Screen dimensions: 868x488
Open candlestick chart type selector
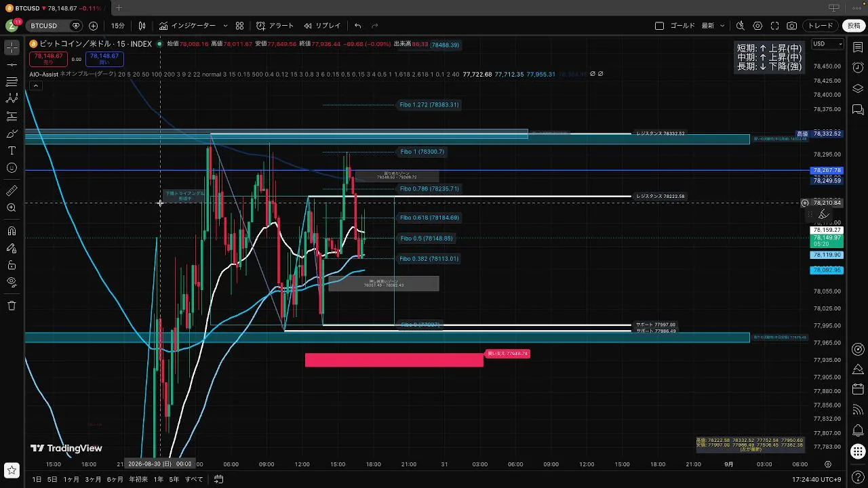pyautogui.click(x=142, y=26)
